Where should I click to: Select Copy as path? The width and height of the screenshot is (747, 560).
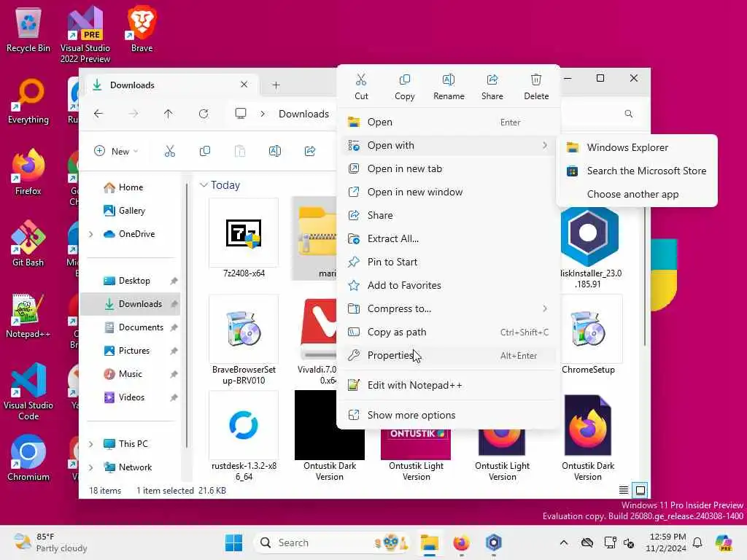449,332
